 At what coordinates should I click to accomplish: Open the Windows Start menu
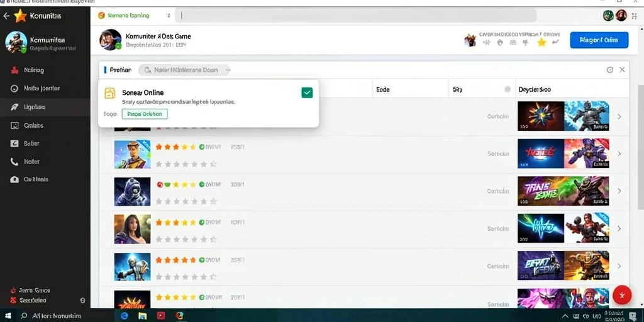[8, 316]
